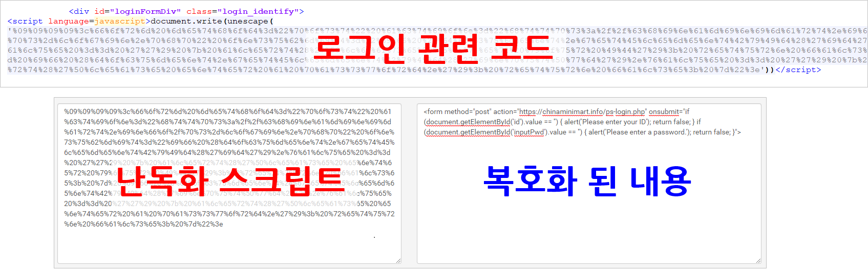Screen dimensions: 868x271
Task: Grab the resize handle of the obfuscated text area
Action: (398, 261)
